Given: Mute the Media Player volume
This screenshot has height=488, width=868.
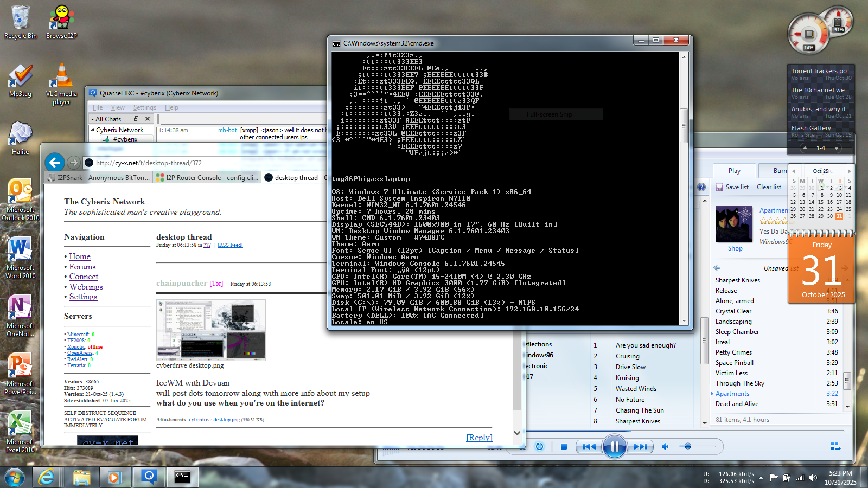Looking at the screenshot, I should [x=665, y=447].
